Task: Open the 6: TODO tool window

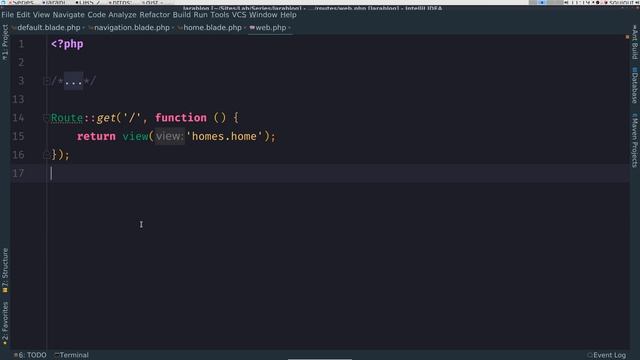Action: pos(30,355)
